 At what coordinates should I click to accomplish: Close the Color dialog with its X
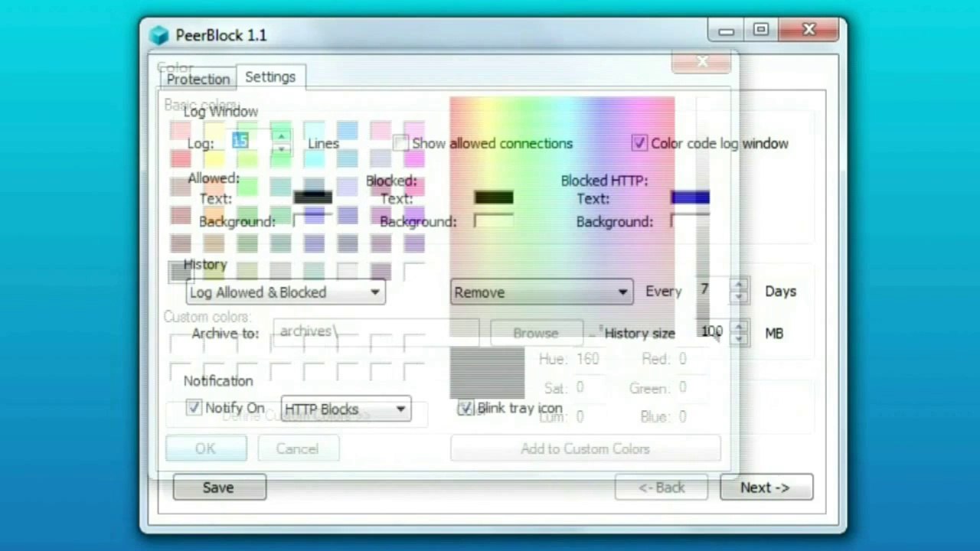coord(701,62)
